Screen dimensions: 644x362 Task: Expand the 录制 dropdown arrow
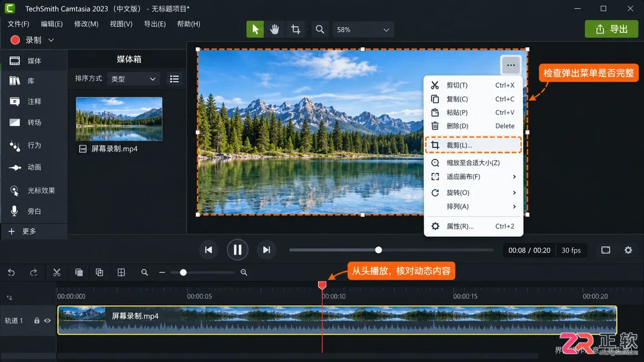51,40
